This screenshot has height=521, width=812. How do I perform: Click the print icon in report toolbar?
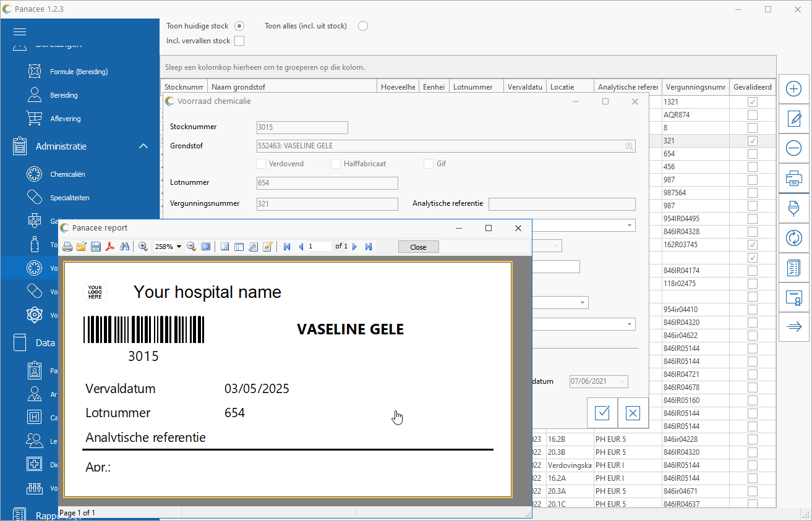pyautogui.click(x=67, y=247)
